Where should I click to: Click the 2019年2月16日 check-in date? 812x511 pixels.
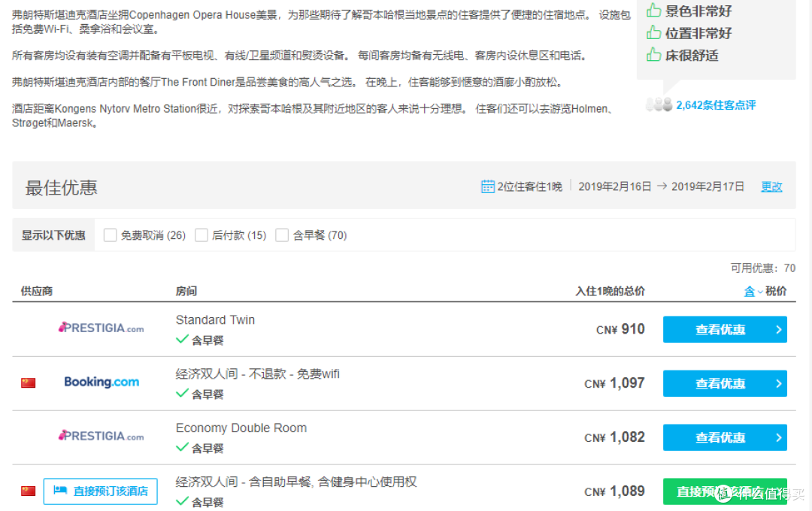point(615,186)
